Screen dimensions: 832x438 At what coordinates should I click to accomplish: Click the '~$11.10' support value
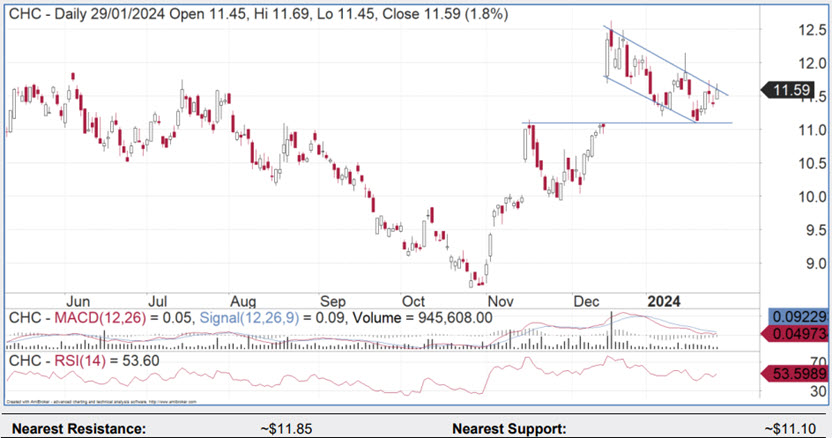[790, 429]
